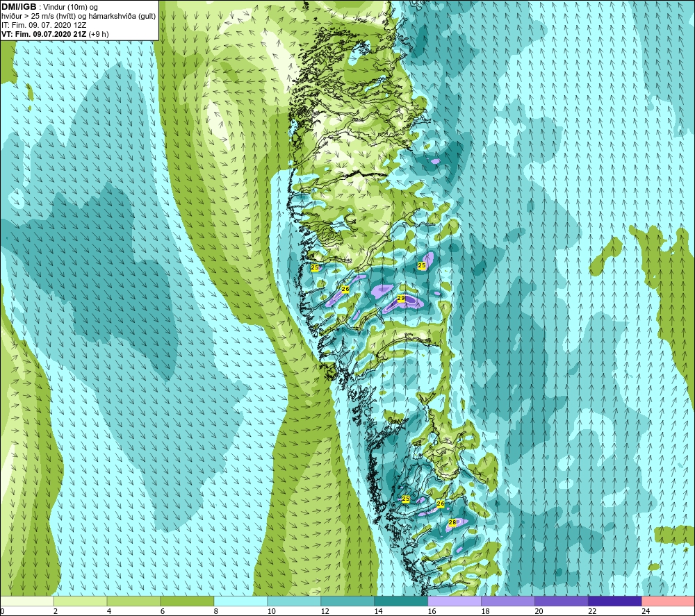Pick the 10–12 m/s turquoise swatch

click(x=294, y=601)
